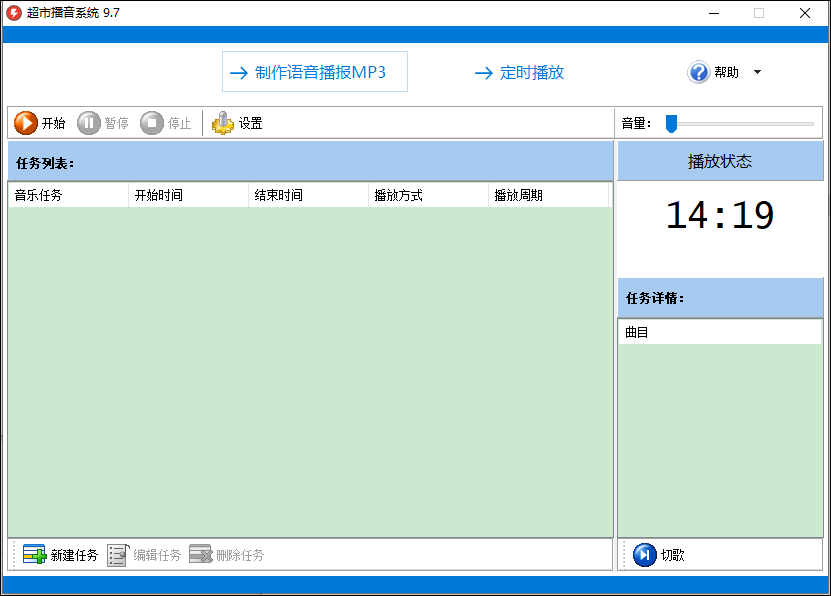Click the 开始 playback icon to start broadcasting
Viewport: 831px width, 596px height.
tap(26, 122)
